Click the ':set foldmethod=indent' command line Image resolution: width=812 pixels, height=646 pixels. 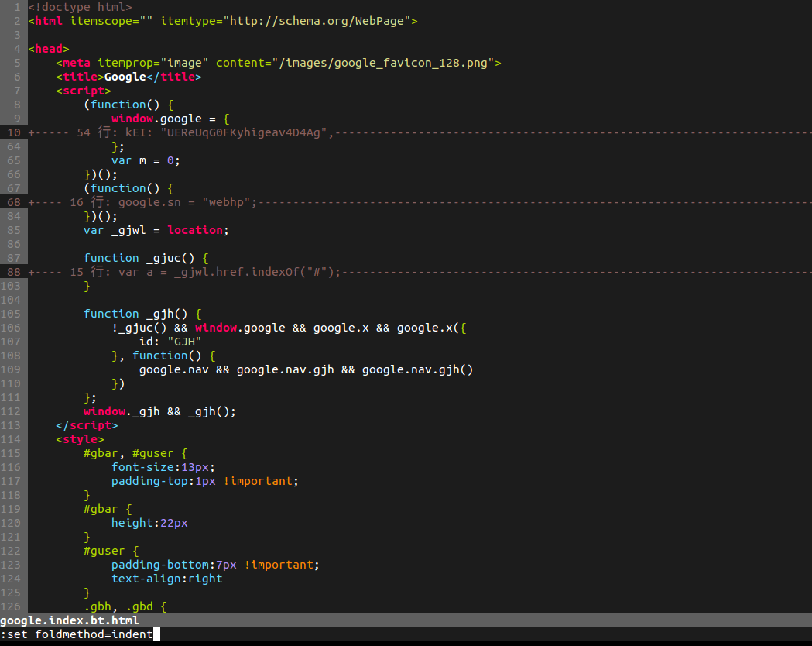click(x=77, y=634)
